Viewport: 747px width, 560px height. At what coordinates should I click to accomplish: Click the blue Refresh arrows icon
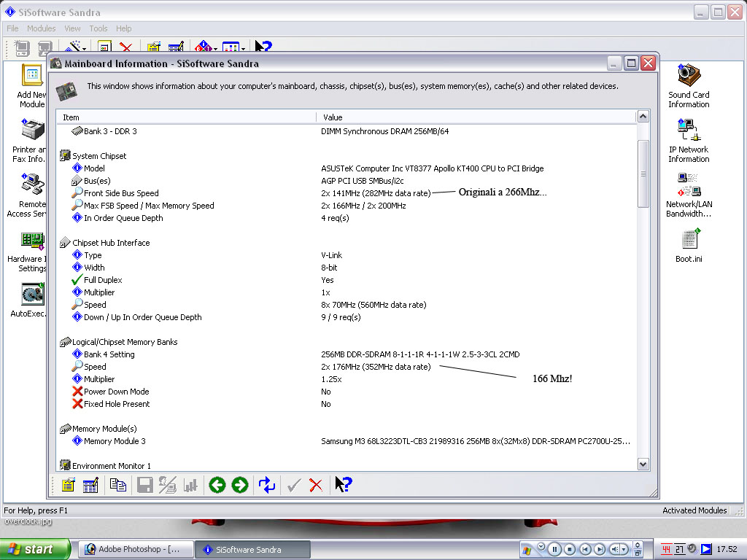pyautogui.click(x=267, y=485)
